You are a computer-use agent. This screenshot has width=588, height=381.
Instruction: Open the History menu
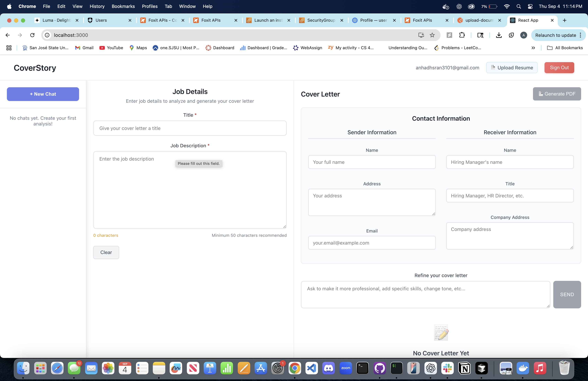coord(97,6)
